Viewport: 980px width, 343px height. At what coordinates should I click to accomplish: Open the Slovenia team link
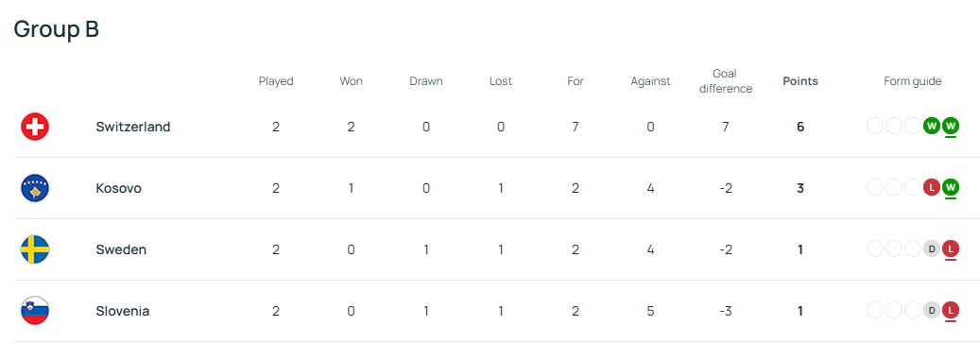click(x=123, y=311)
